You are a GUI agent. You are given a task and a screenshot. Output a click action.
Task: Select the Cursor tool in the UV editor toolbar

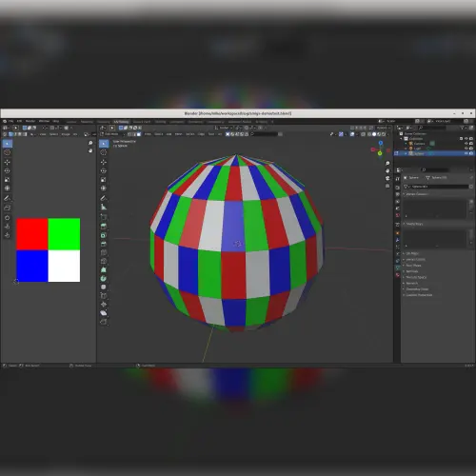[8, 152]
